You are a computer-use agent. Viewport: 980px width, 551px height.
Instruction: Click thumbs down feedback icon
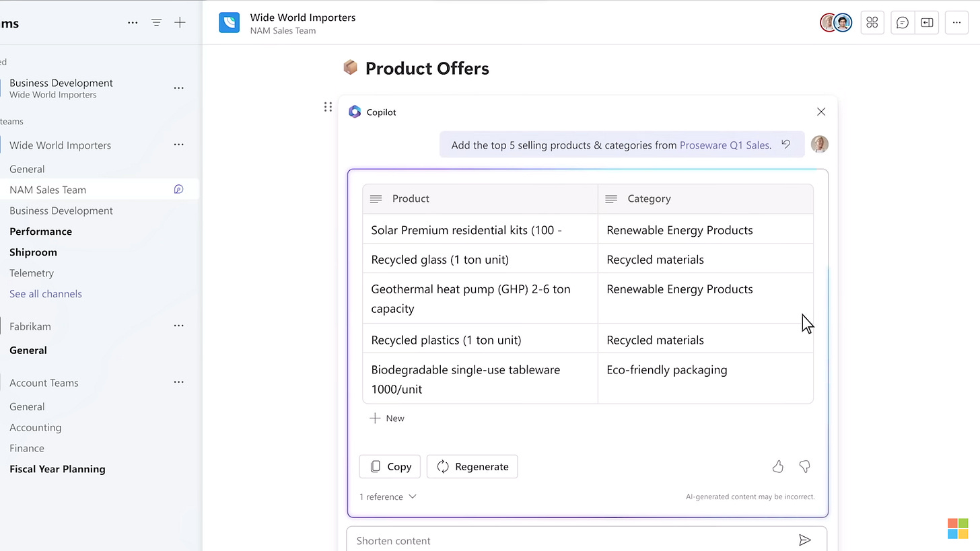804,466
